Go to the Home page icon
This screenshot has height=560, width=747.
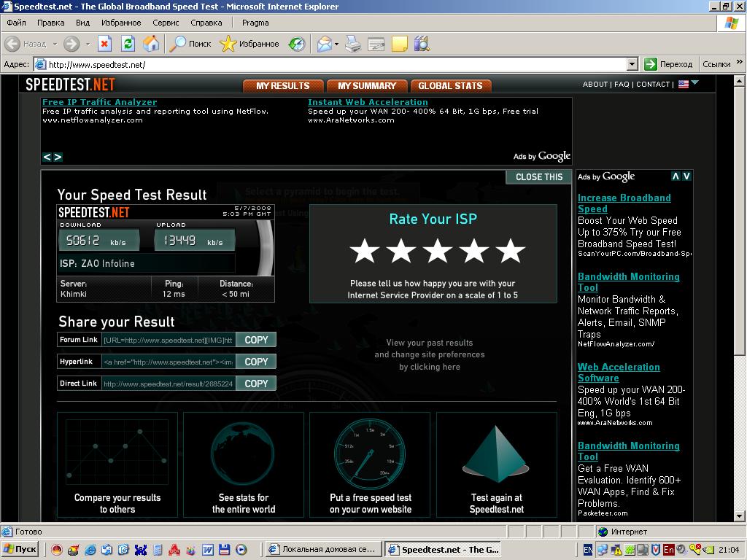coord(151,44)
